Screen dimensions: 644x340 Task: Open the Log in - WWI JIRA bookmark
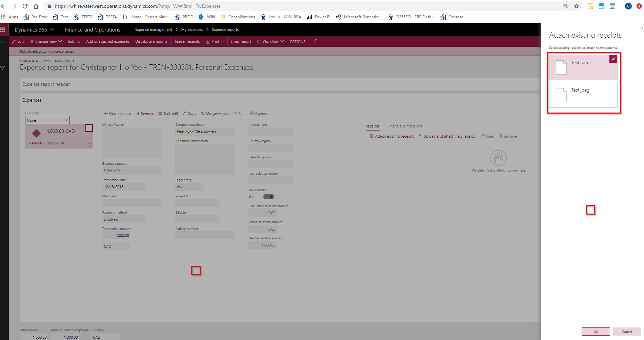(281, 17)
